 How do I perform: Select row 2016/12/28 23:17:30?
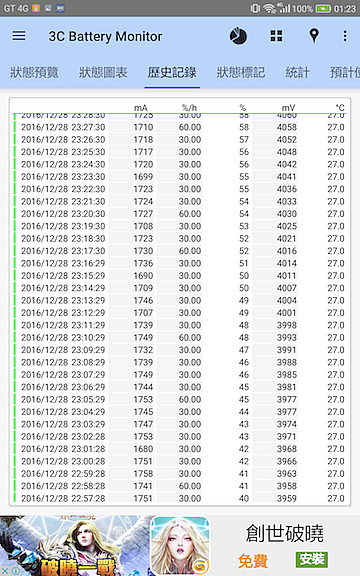click(180, 251)
